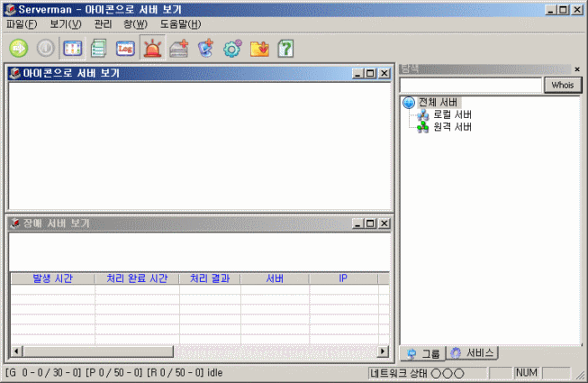This screenshot has width=588, height=383.
Task: Open the 파일(F) menu
Action: click(x=22, y=24)
